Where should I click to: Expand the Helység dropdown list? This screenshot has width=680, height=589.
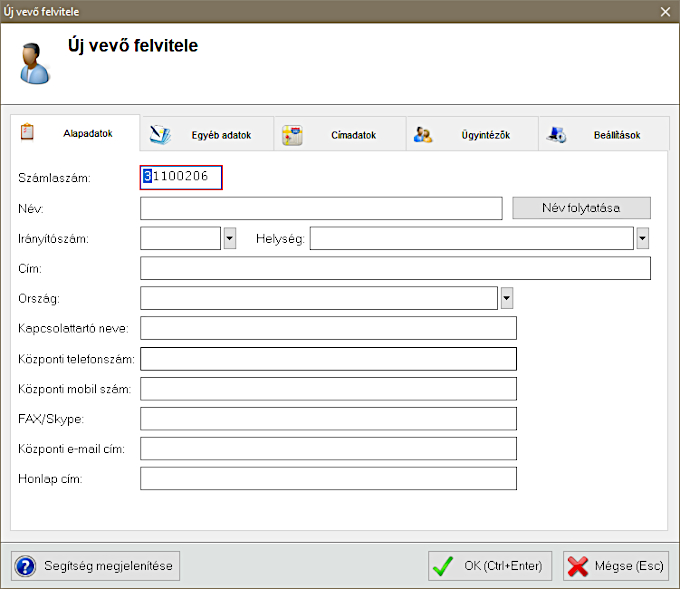[643, 238]
